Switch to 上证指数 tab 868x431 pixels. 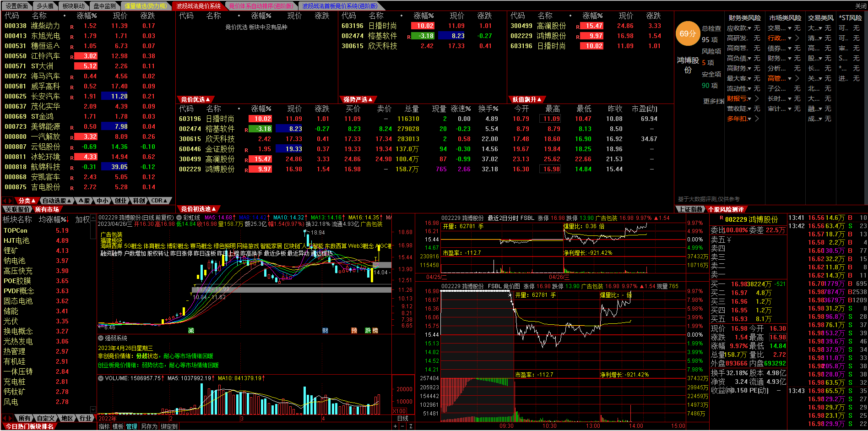point(691,209)
